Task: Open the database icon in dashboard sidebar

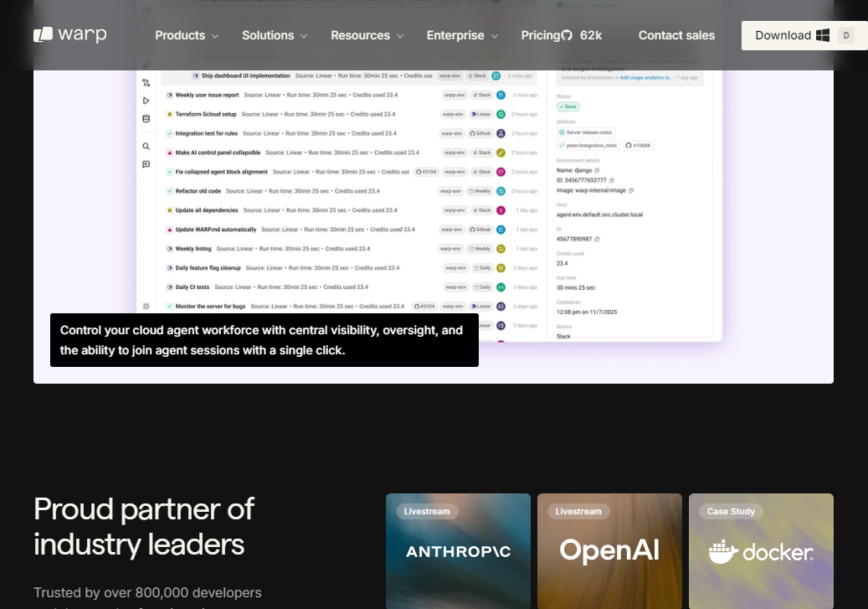Action: [146, 119]
